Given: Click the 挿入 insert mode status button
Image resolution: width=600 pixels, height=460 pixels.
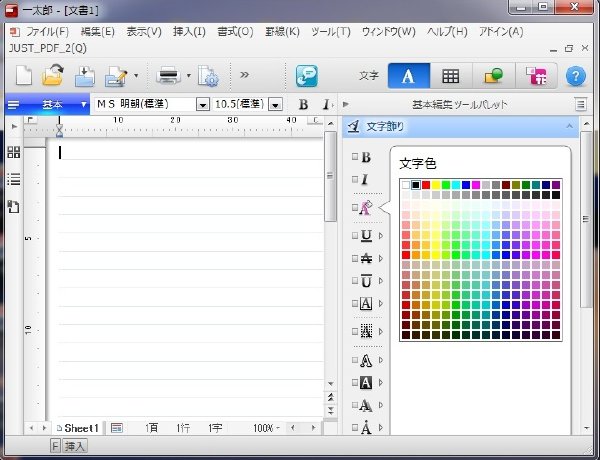Looking at the screenshot, I should (x=75, y=446).
